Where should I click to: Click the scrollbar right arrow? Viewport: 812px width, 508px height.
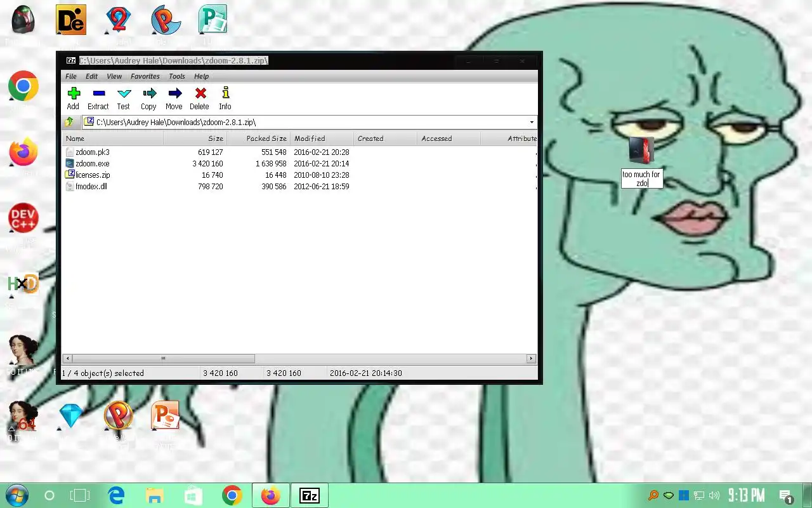click(x=532, y=359)
